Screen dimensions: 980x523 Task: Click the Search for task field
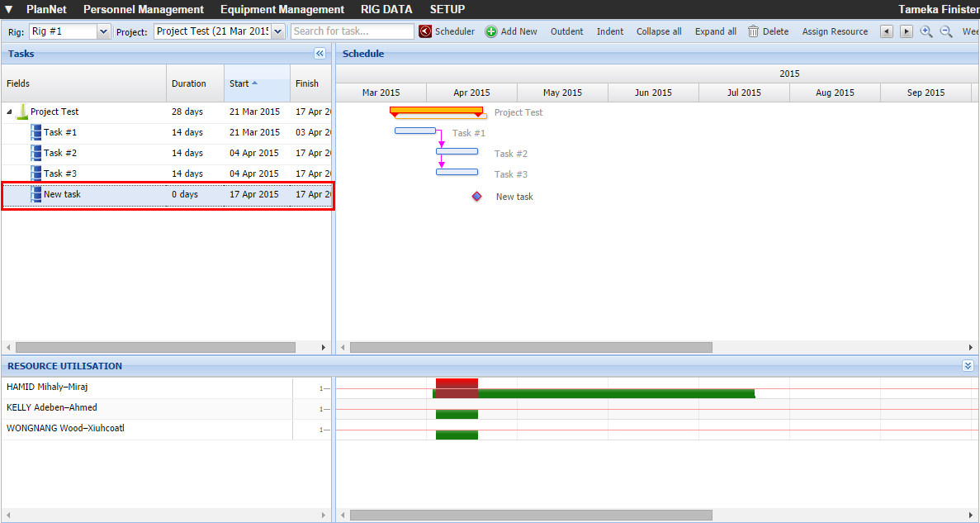click(x=353, y=31)
